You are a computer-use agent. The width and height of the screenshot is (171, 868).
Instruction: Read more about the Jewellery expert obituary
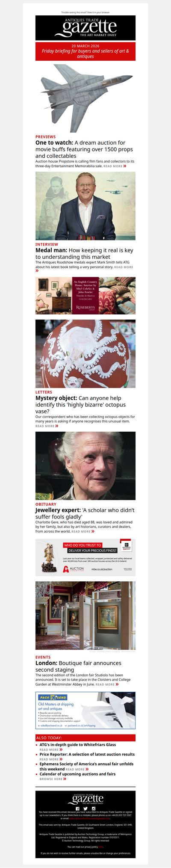[x=83, y=531]
